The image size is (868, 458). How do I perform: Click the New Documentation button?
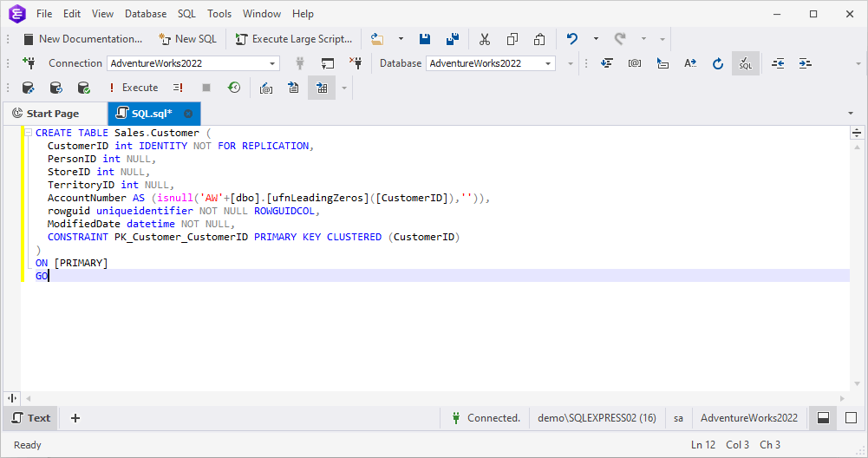[x=82, y=39]
